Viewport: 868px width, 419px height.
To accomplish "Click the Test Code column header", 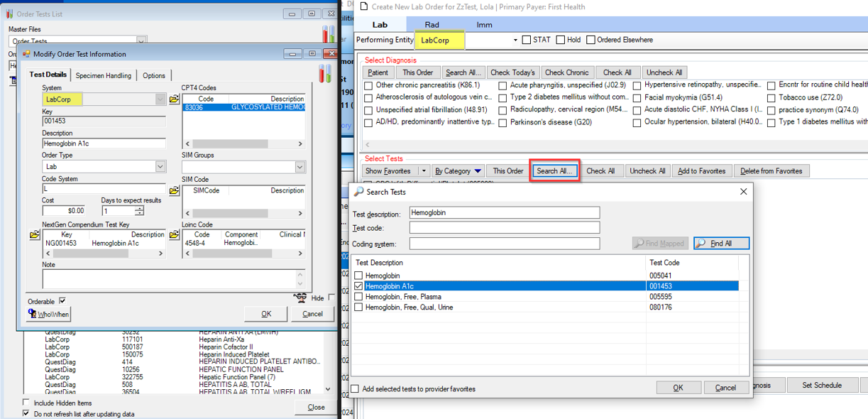I will click(665, 263).
